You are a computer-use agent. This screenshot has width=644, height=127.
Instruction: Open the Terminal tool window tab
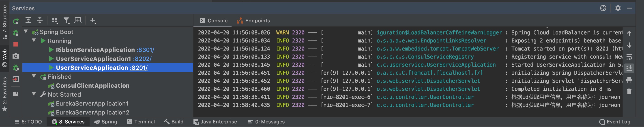141,122
